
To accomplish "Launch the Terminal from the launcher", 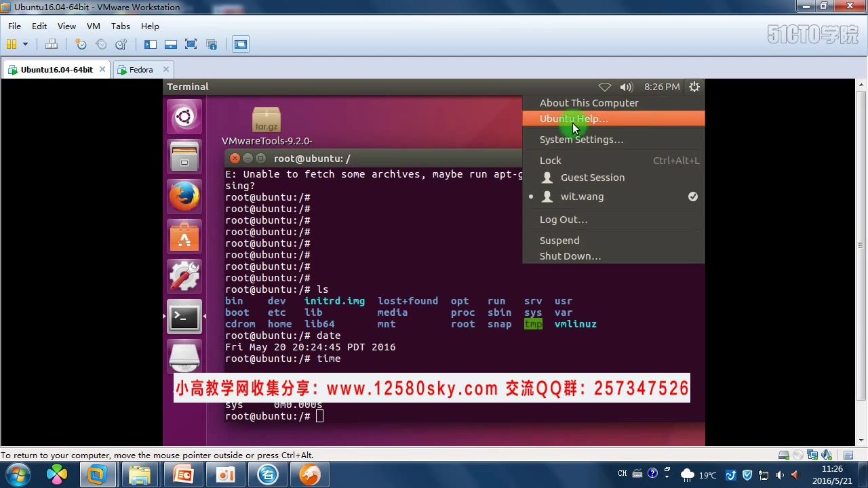I will pyautogui.click(x=184, y=316).
